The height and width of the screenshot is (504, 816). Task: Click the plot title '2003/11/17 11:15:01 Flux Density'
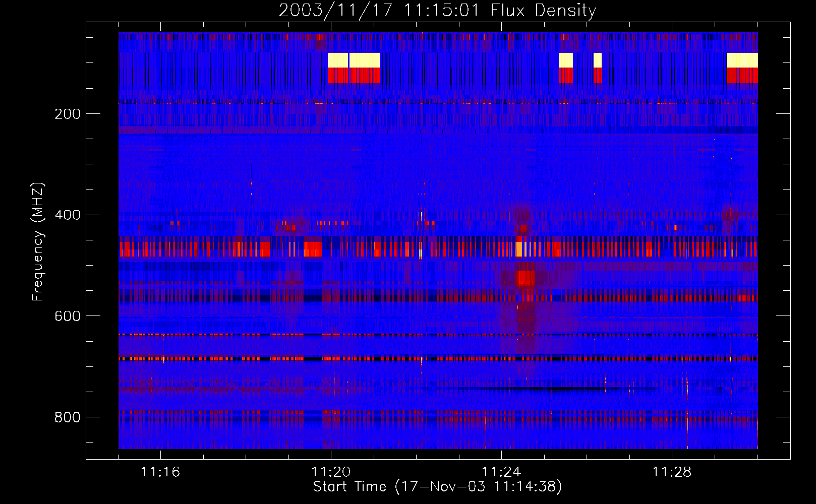[437, 10]
